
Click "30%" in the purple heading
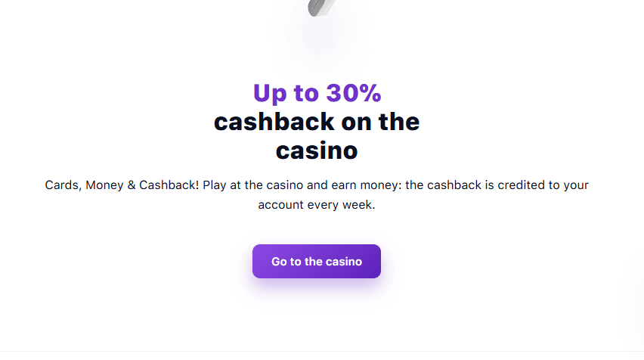[354, 93]
